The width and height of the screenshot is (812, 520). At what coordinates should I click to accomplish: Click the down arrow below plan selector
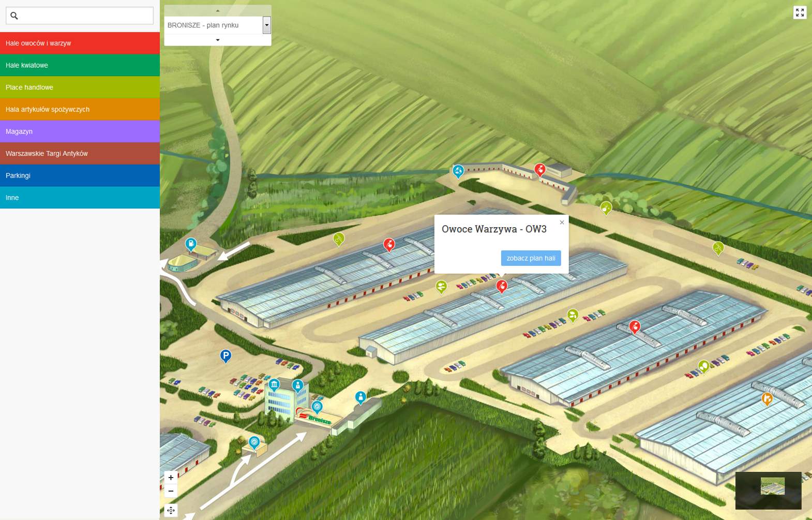218,40
